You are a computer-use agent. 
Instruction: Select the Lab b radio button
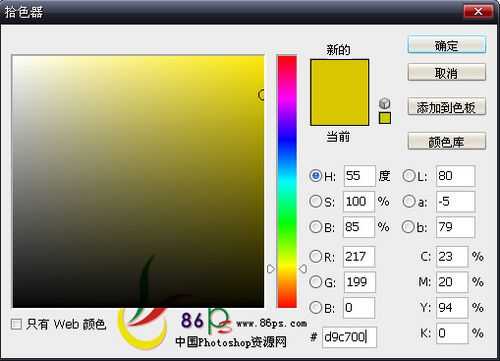pos(408,227)
